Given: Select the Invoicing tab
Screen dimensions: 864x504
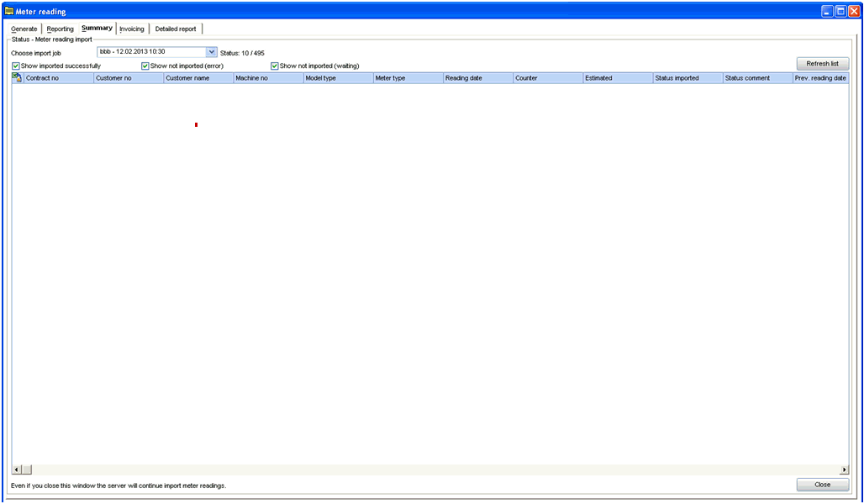Looking at the screenshot, I should 132,29.
